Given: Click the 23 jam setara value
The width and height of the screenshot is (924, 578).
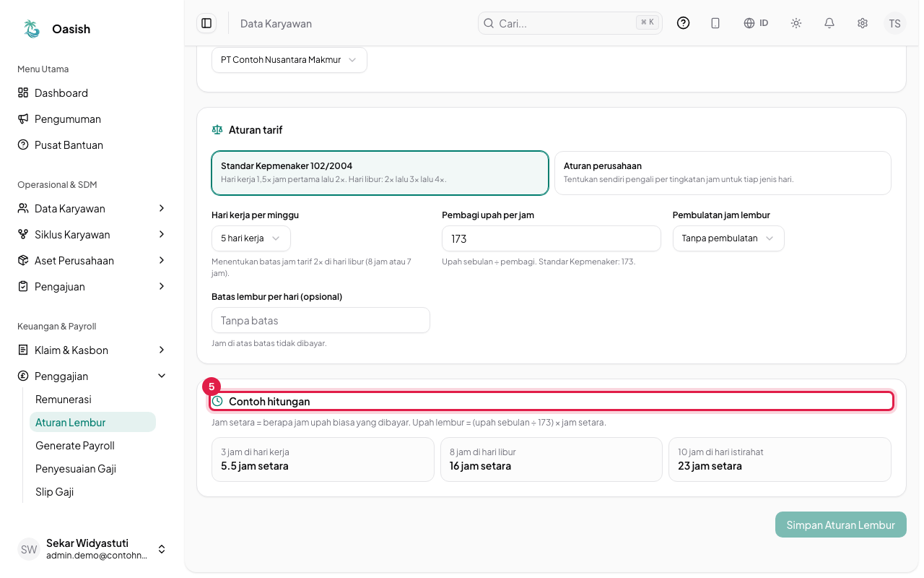Looking at the screenshot, I should pyautogui.click(x=710, y=466).
